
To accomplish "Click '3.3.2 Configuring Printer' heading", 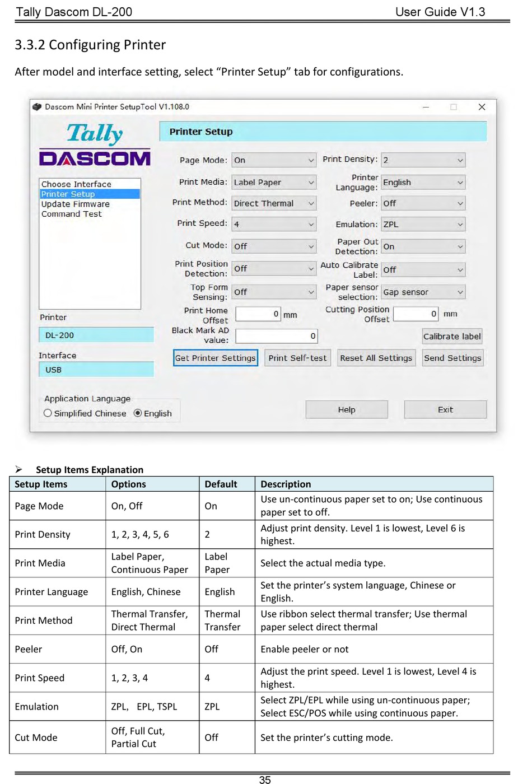I will [90, 45].
